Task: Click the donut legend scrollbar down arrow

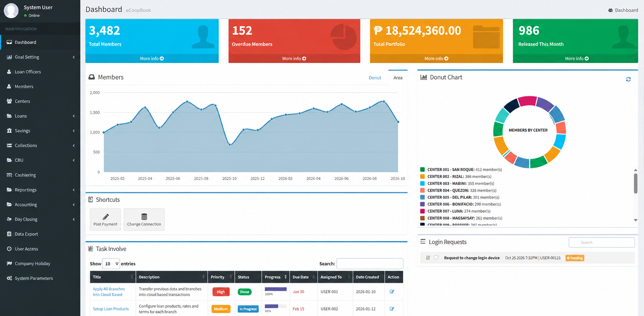Action: click(x=635, y=220)
